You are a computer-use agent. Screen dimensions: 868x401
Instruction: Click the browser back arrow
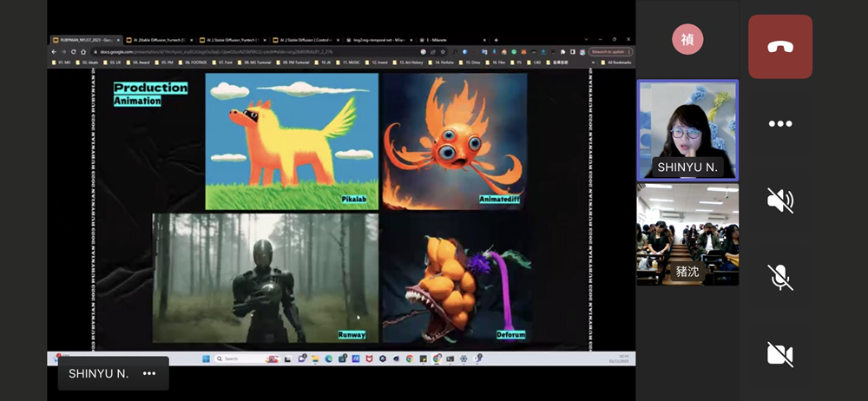point(55,52)
